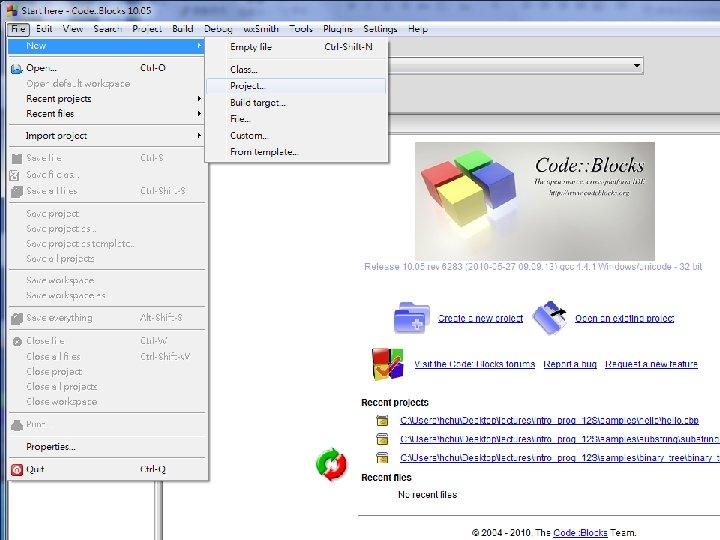Click the Report a bug link

point(570,364)
